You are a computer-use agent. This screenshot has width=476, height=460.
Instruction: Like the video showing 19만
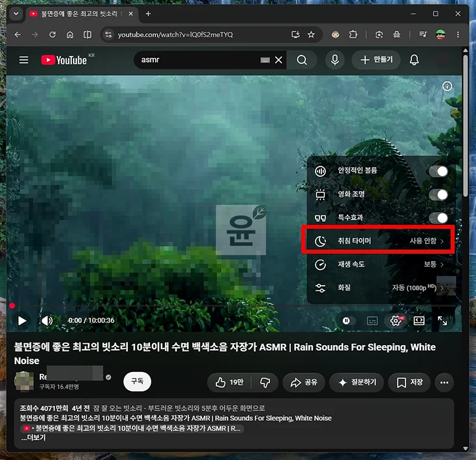pos(230,382)
